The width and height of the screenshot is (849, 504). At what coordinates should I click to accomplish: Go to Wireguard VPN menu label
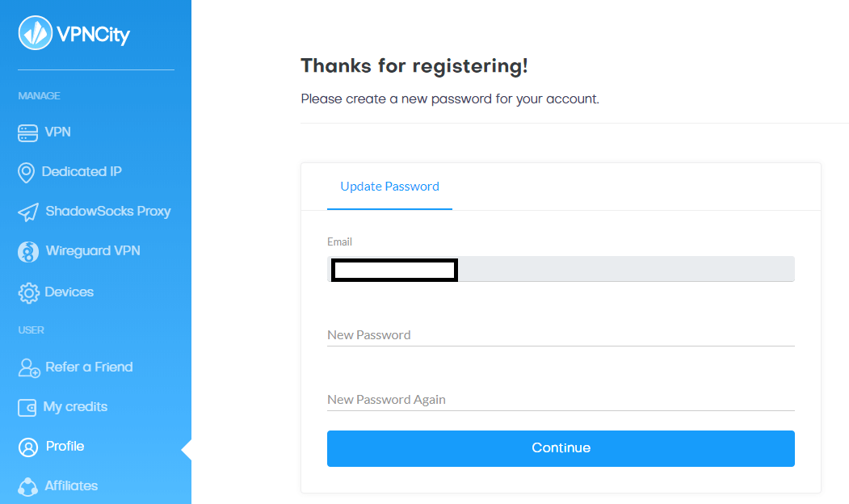click(x=93, y=250)
